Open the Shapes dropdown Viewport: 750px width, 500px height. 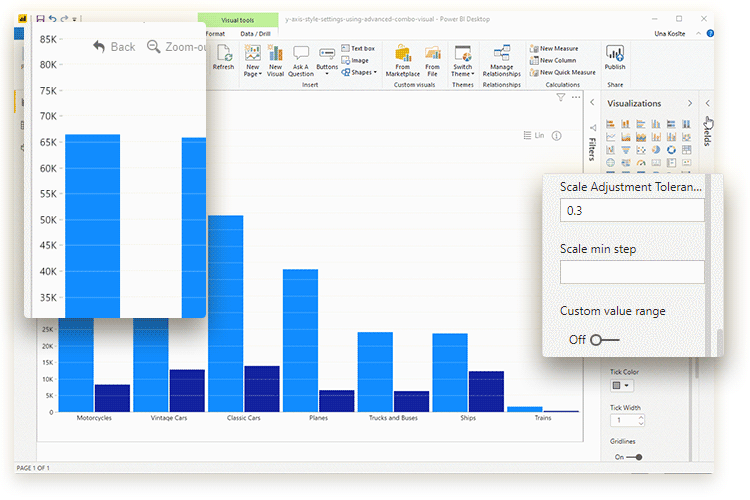[x=359, y=72]
